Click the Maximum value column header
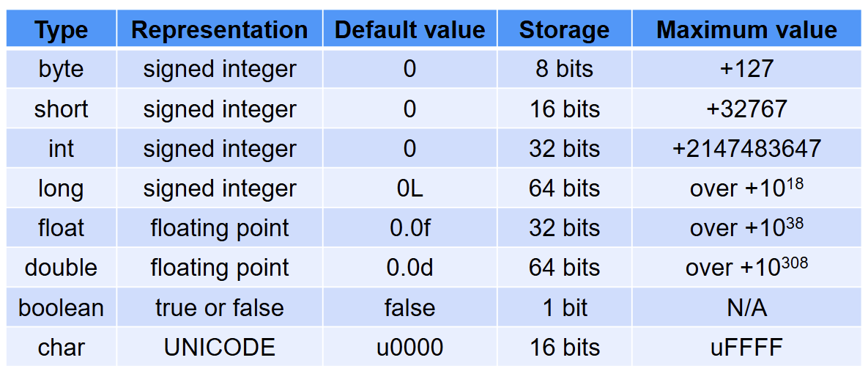Viewport: 868px width, 374px height. click(x=746, y=30)
